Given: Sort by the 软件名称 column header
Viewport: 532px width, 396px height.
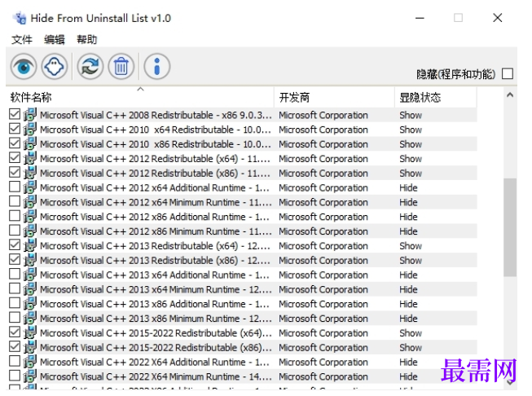Looking at the screenshot, I should pos(140,98).
